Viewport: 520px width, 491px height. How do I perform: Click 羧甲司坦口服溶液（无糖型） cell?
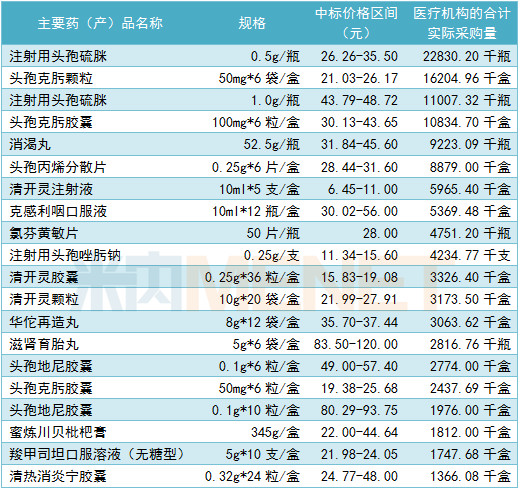pyautogui.click(x=97, y=454)
